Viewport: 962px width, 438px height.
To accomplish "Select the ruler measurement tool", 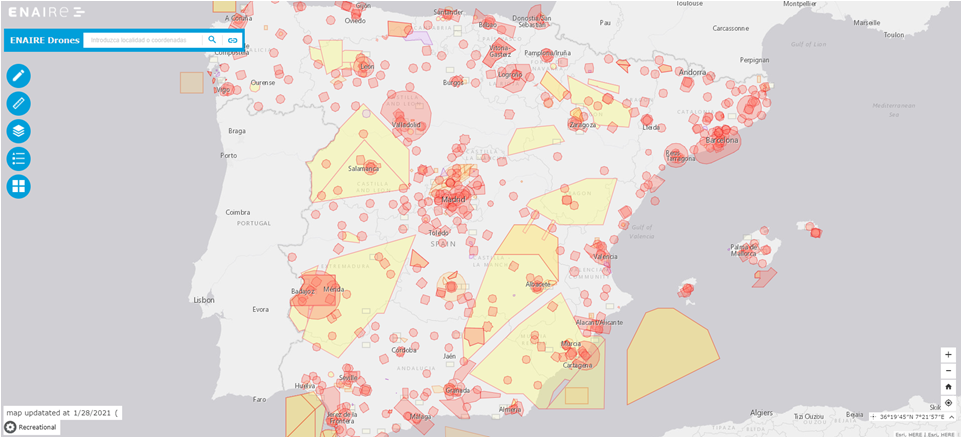I will pos(18,104).
